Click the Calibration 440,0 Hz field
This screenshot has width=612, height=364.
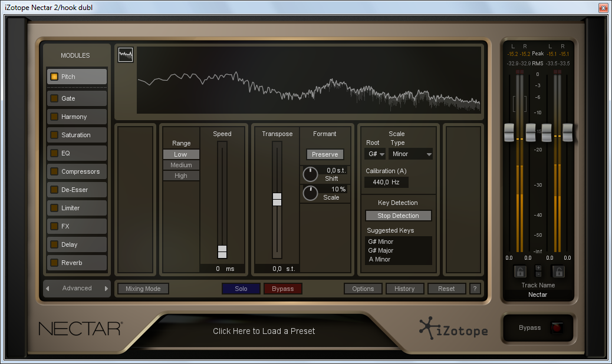(x=386, y=182)
